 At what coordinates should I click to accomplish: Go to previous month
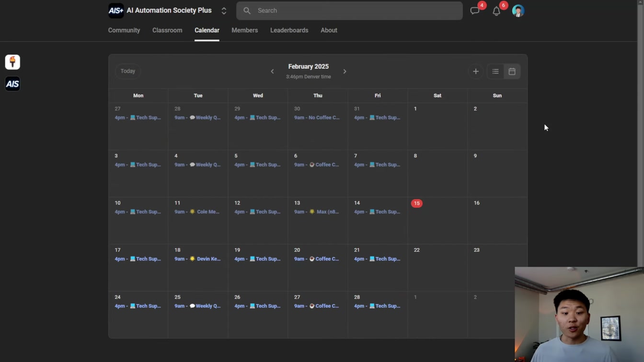272,71
